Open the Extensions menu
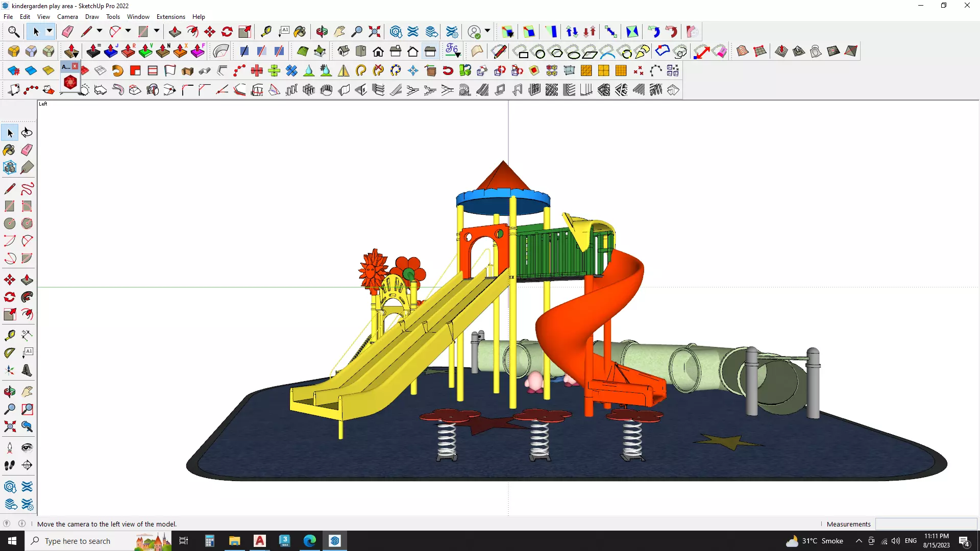This screenshot has height=551, width=980. (170, 17)
